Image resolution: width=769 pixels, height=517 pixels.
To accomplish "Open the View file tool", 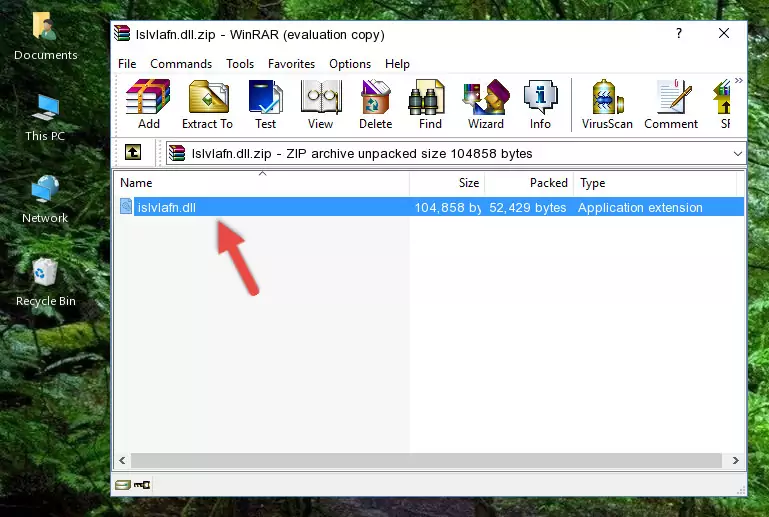I will click(321, 104).
